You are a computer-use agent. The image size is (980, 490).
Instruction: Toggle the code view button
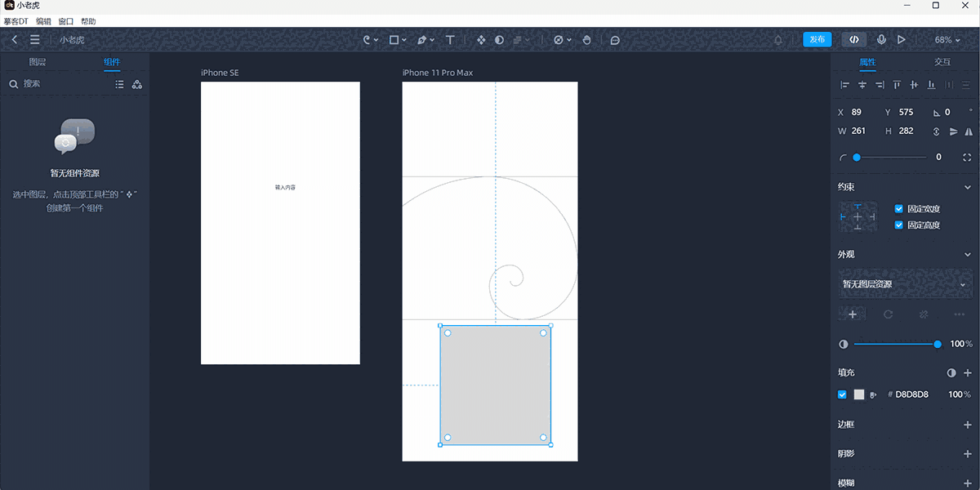(x=853, y=39)
